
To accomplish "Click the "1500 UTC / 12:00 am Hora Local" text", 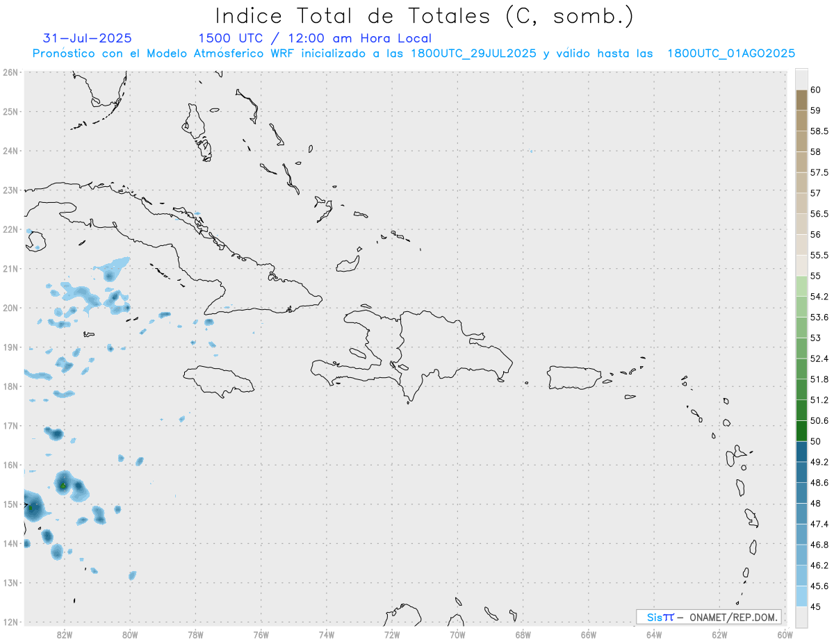I will click(315, 38).
